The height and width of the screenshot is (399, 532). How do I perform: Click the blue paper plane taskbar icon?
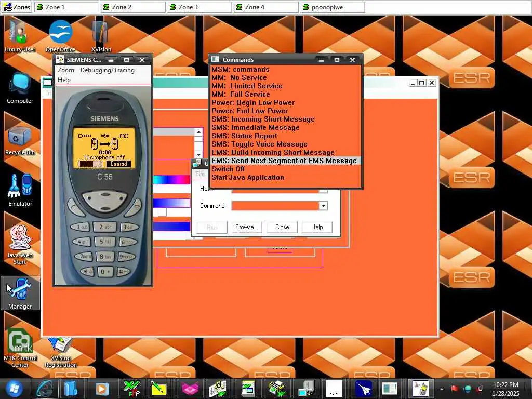point(364,389)
